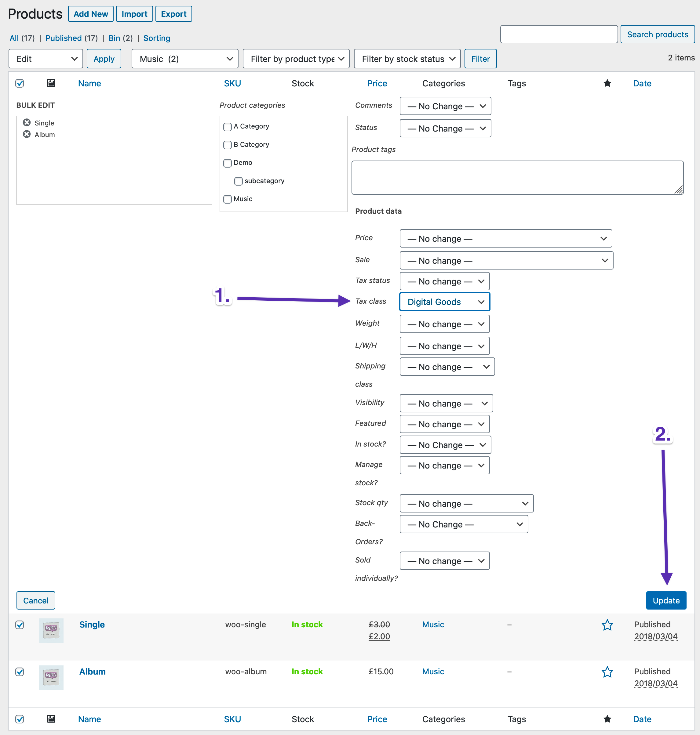Toggle select-all checkbox in table footer

click(20, 719)
